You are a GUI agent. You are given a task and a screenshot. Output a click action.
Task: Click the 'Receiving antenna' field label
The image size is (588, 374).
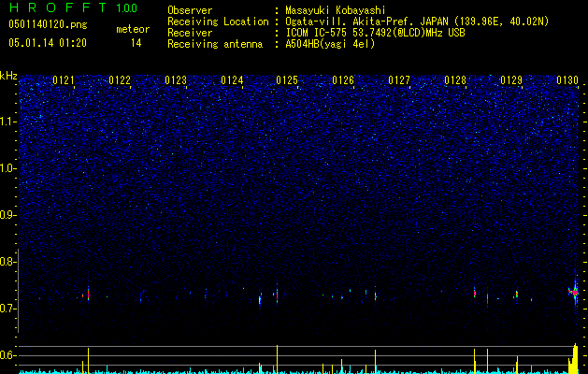(215, 44)
